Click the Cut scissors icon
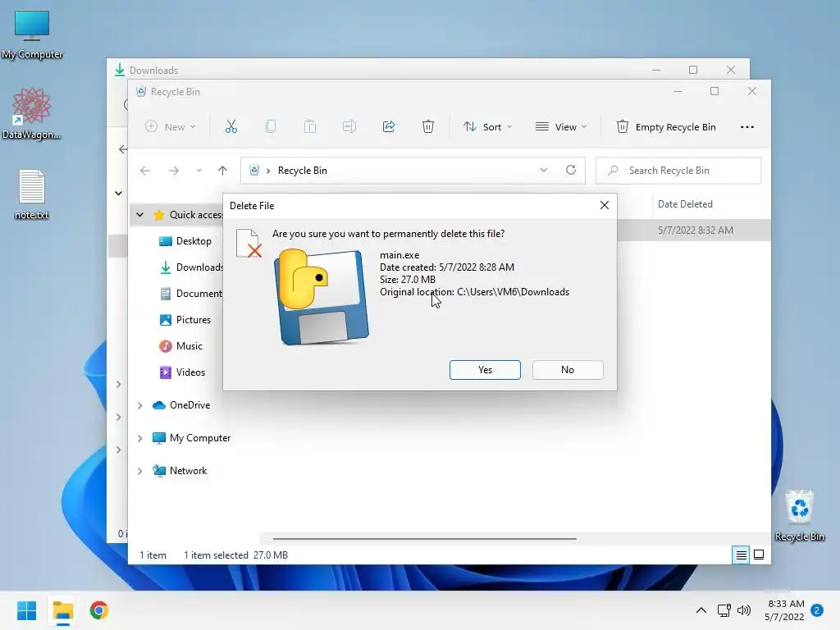The height and width of the screenshot is (630, 840). click(231, 127)
